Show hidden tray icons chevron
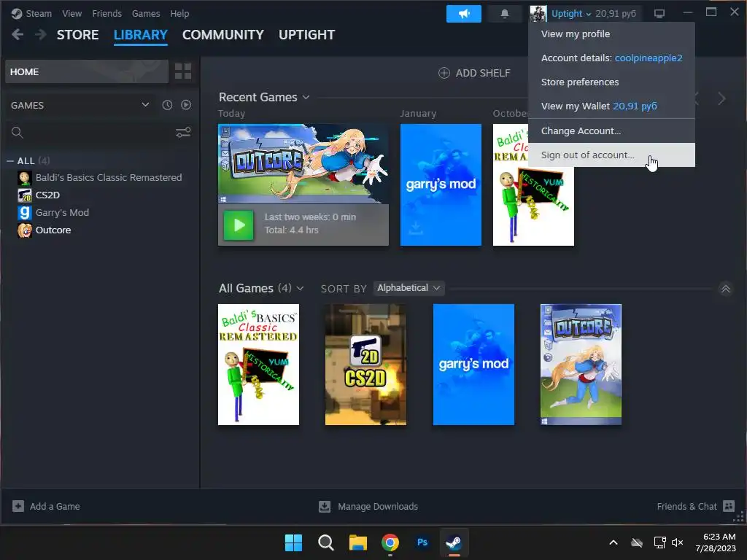 pyautogui.click(x=614, y=542)
